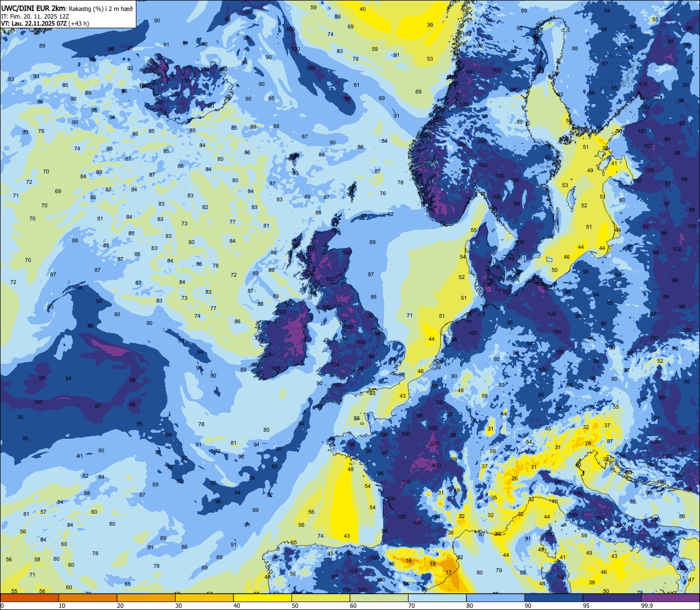Click the humidity value "28" on the map
Viewport: 700px width, 610px height.
point(588,443)
